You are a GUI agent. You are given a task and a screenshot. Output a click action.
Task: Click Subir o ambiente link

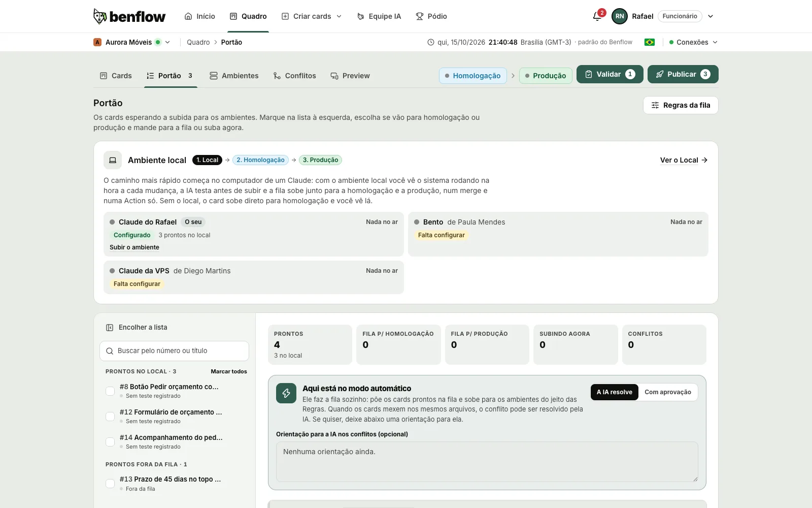[134, 247]
